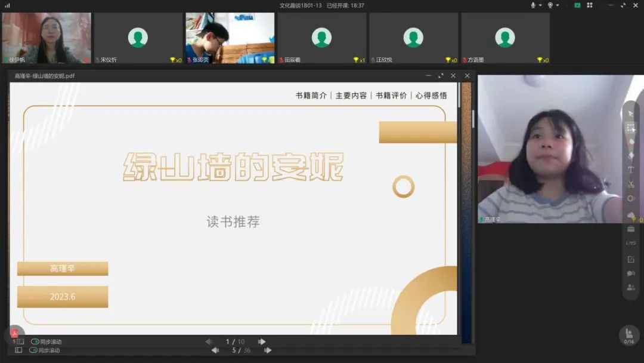Select the pointer arrow tool
This screenshot has height=363, width=644.
[631, 113]
